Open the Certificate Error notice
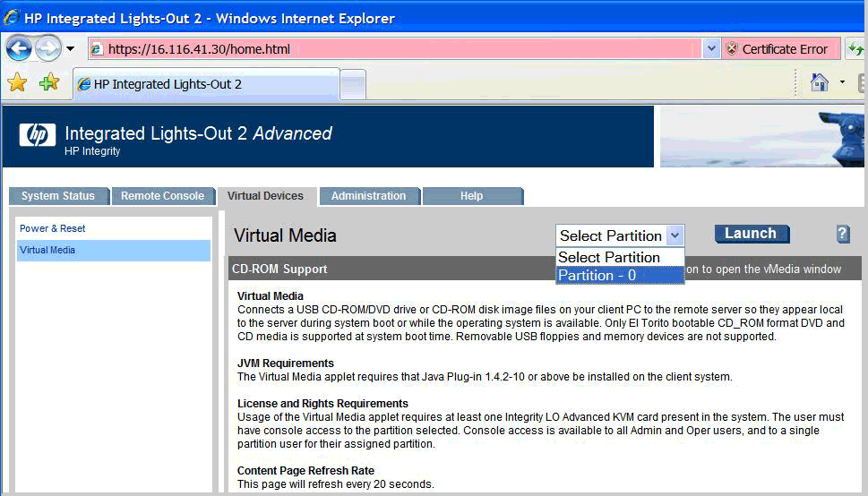The width and height of the screenshot is (868, 496). [x=780, y=48]
